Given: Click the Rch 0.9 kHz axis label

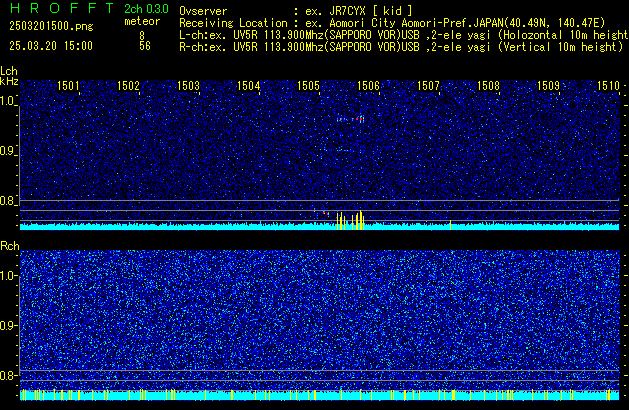Looking at the screenshot, I should [x=8, y=325].
